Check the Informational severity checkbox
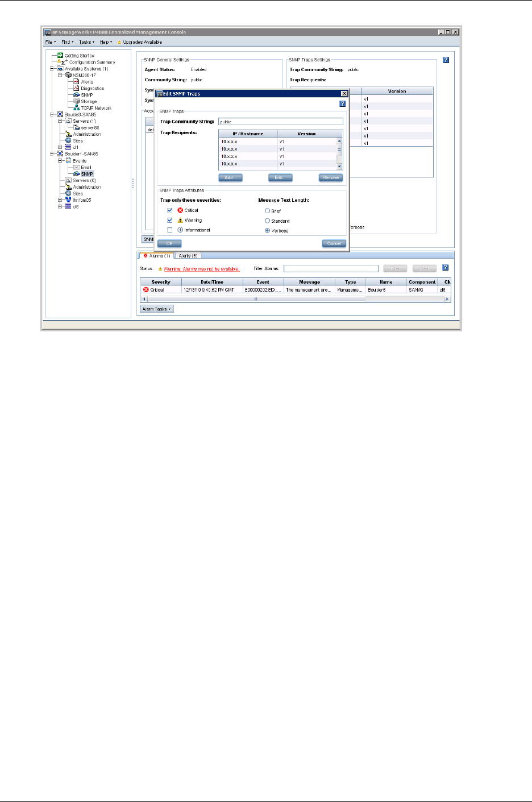Viewport: 532px width, 802px height. click(x=169, y=230)
